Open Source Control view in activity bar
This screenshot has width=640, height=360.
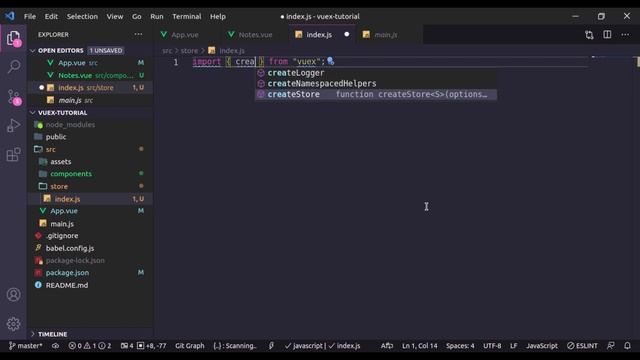click(x=13, y=97)
